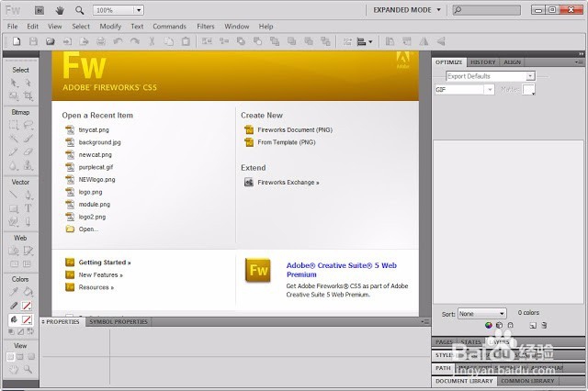Click the Hand tool in the View section
Viewport: 588px width, 391px height.
click(14, 370)
